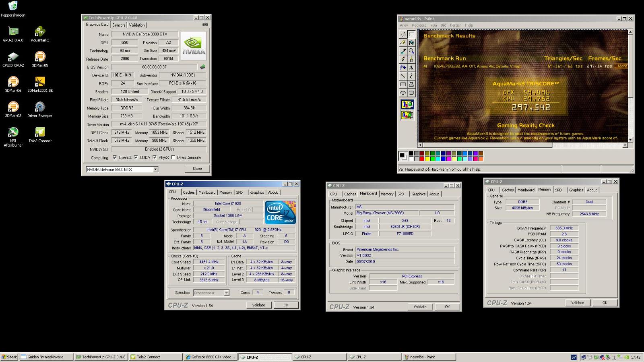Click the BIOS Version field in GPU-Z
The image size is (644, 362).
(x=155, y=67)
